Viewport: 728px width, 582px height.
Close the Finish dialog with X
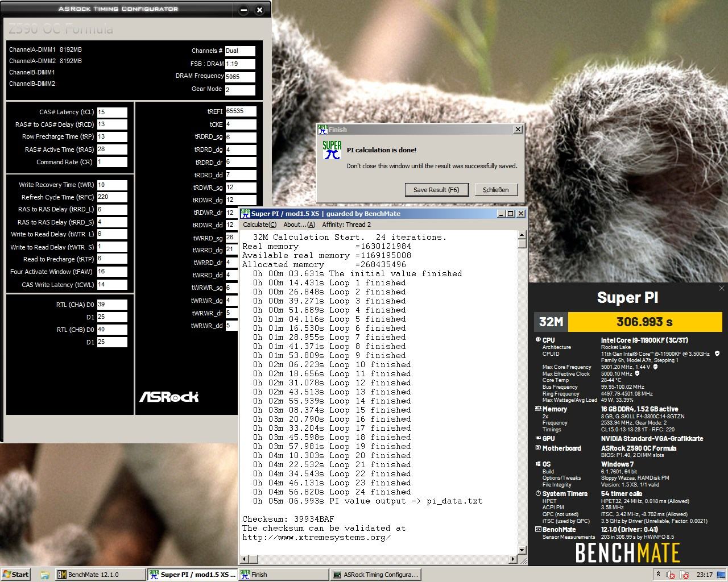tap(518, 130)
